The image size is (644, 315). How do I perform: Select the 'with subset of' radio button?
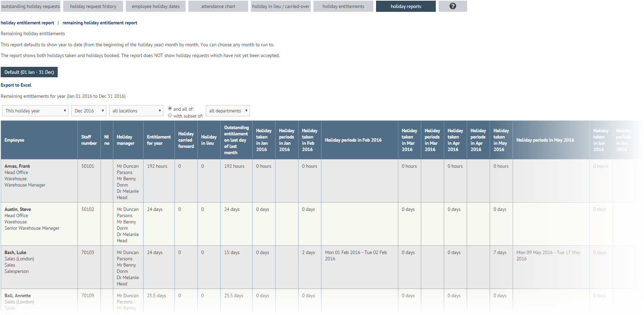[170, 116]
